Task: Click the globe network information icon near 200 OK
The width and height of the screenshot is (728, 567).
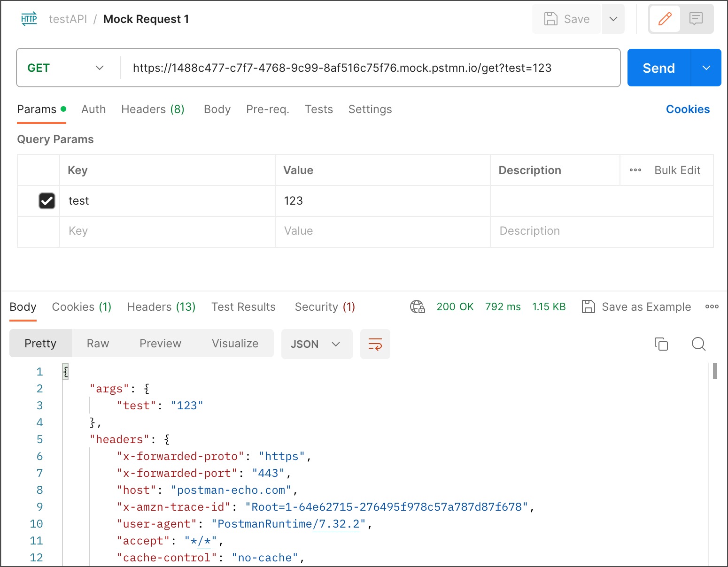Action: point(417,306)
